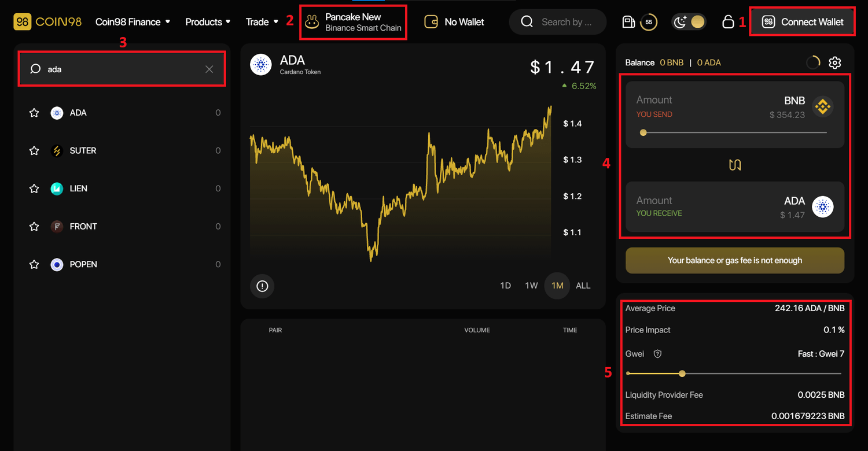This screenshot has height=451, width=868.
Task: Click the Price Impact 0.1 % value
Action: point(834,330)
